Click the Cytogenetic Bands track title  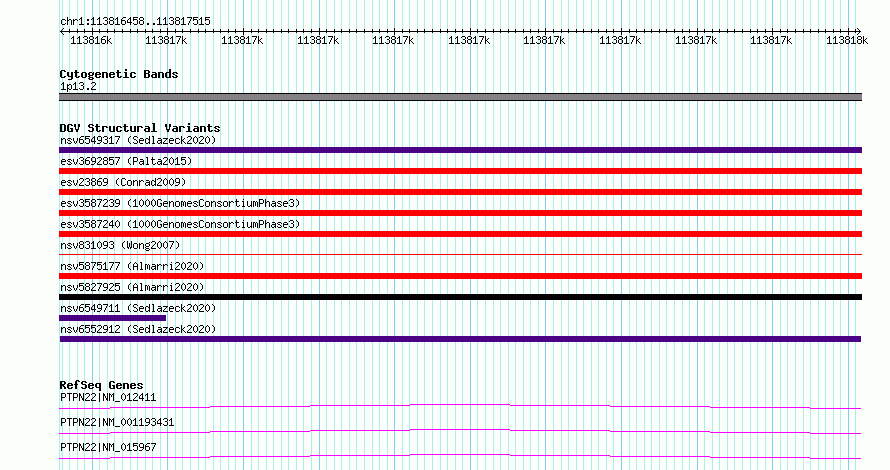pyautogui.click(x=119, y=74)
